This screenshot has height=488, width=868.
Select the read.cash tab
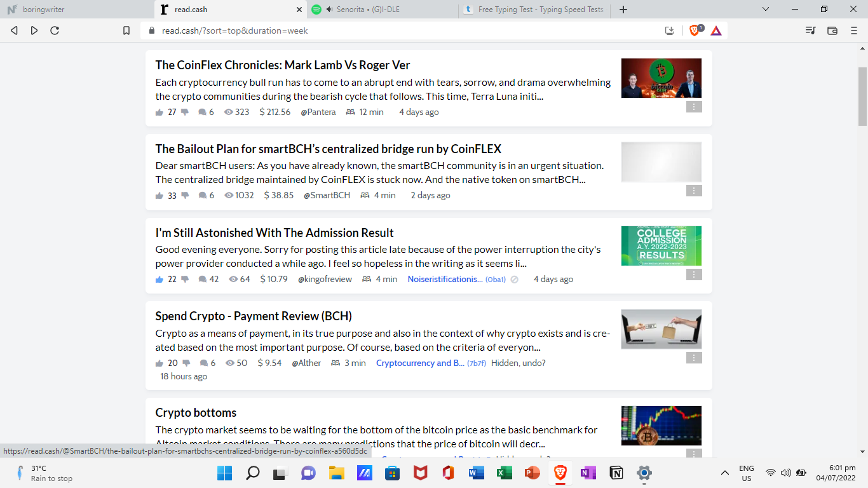click(231, 10)
